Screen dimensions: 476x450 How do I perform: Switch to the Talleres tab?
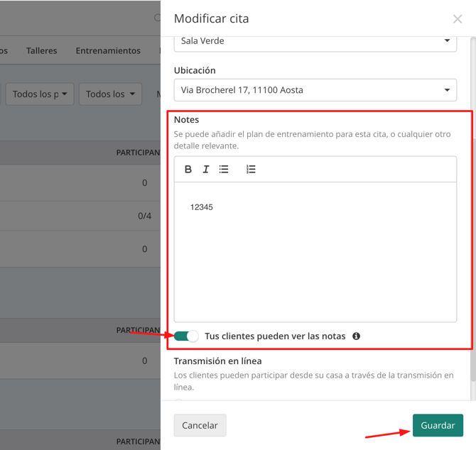coord(42,50)
